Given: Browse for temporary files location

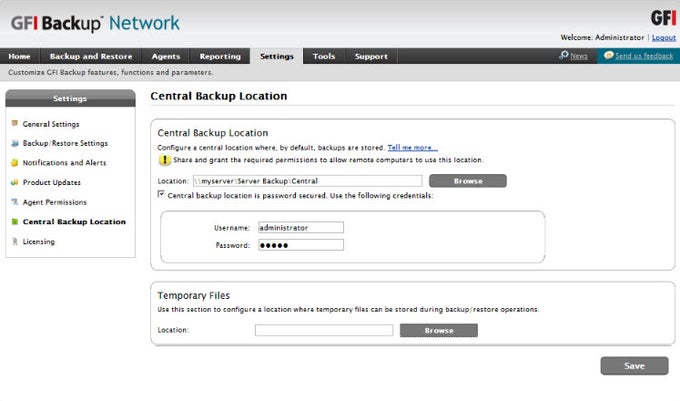Looking at the screenshot, I should [439, 330].
